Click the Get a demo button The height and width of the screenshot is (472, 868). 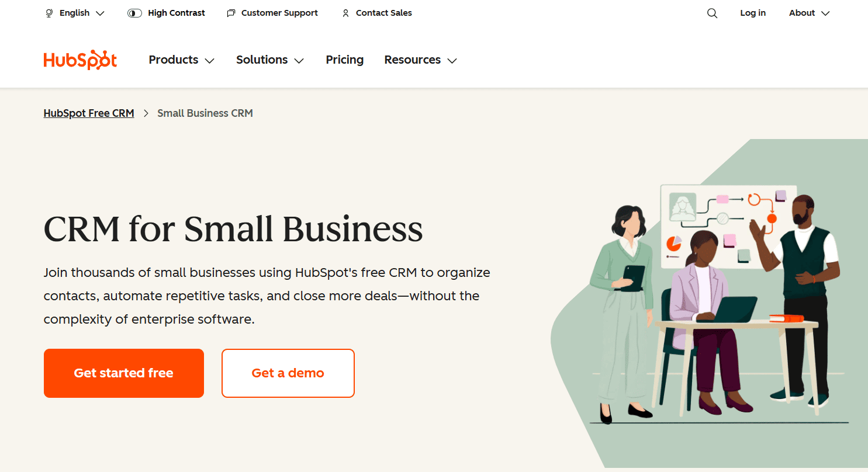pos(288,373)
